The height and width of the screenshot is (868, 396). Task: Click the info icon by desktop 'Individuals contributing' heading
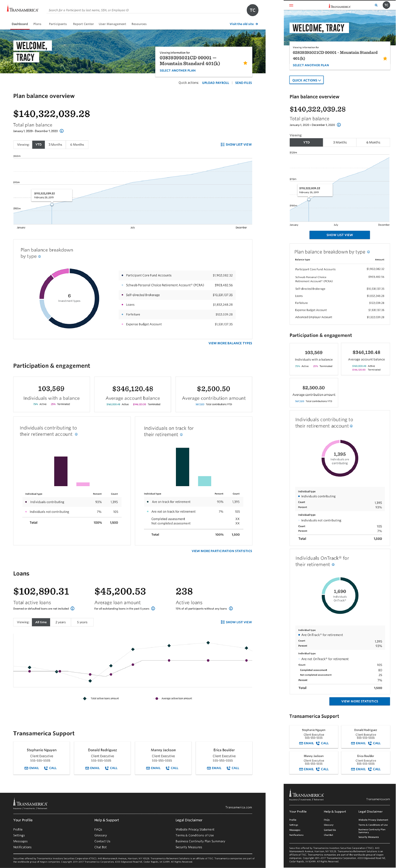[76, 434]
